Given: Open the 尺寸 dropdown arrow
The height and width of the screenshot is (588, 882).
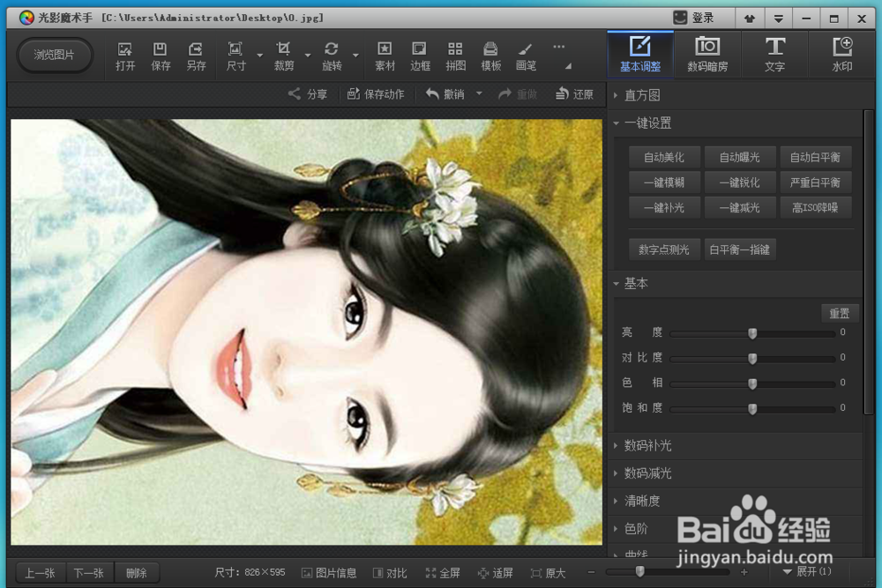Looking at the screenshot, I should click(x=259, y=55).
